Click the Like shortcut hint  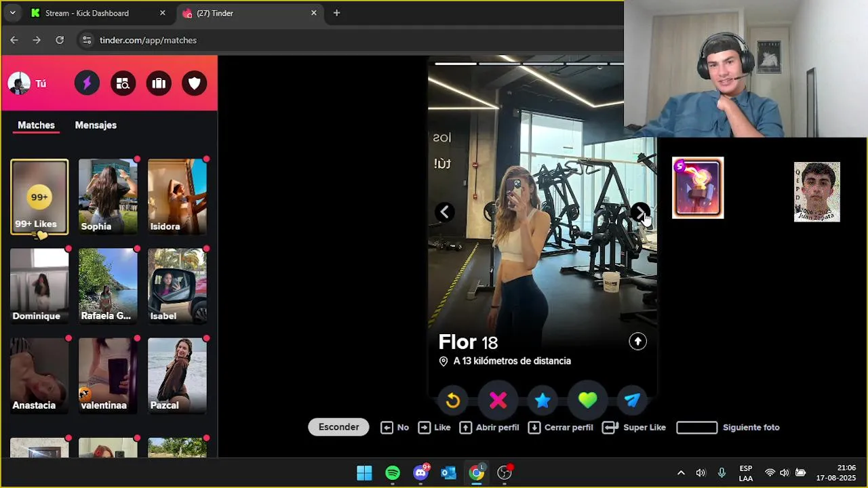point(434,428)
